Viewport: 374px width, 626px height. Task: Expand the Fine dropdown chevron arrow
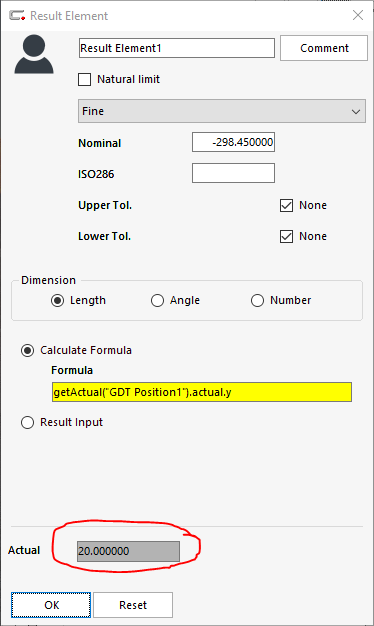click(356, 112)
